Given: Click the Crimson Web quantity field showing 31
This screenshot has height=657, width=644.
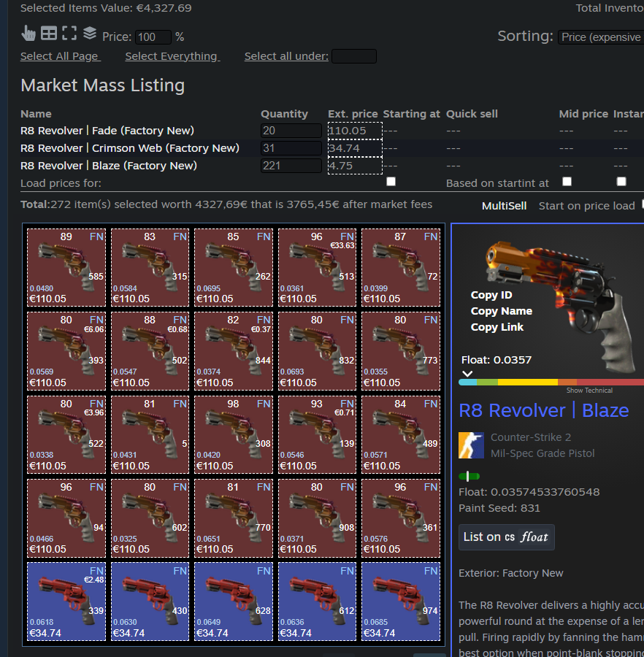Looking at the screenshot, I should coord(291,148).
